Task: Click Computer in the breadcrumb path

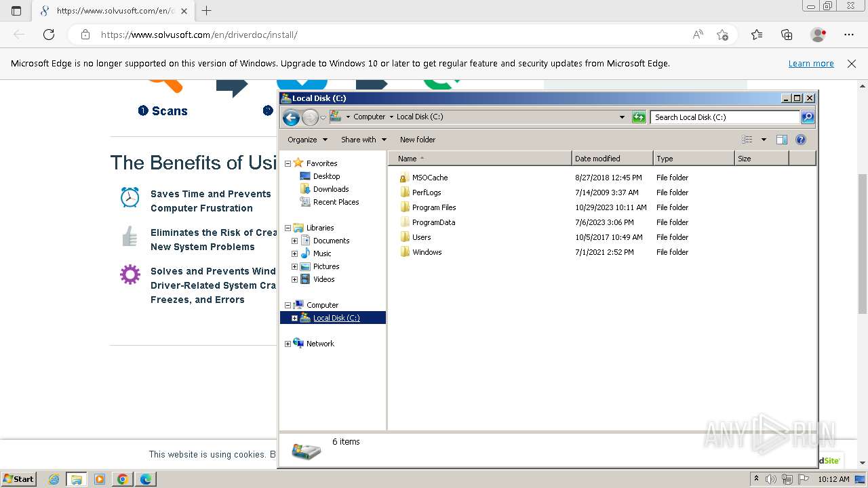Action: click(369, 117)
